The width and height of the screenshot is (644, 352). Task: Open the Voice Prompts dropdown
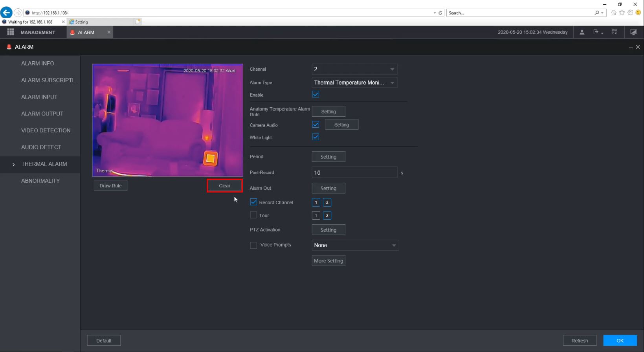click(x=355, y=245)
